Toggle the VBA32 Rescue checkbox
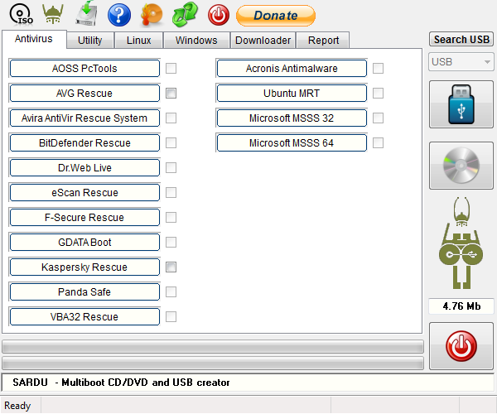 point(171,317)
